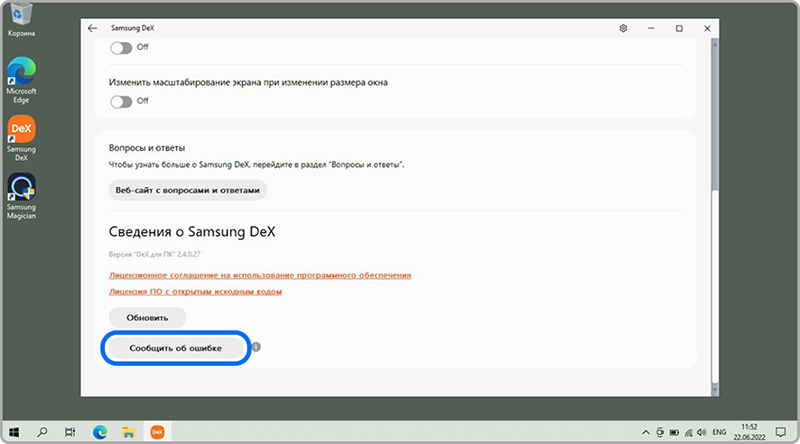Open Корзина on the desktop
Viewport: 800px width, 444px height.
click(21, 19)
